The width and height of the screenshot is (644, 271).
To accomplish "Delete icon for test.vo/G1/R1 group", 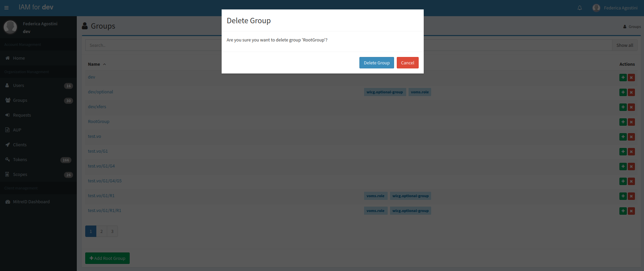I will click(x=632, y=196).
